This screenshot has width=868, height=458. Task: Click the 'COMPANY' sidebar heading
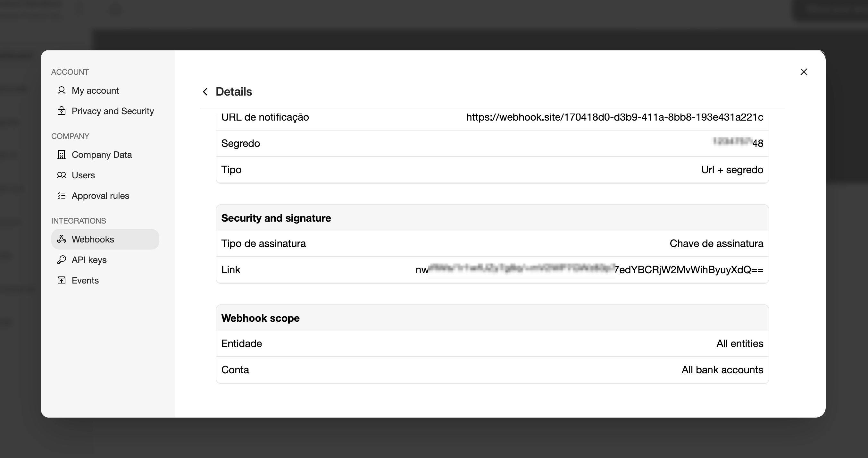[x=70, y=136]
